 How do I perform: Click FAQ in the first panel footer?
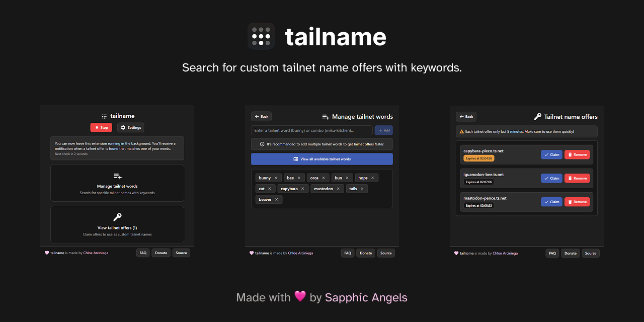pos(143,253)
